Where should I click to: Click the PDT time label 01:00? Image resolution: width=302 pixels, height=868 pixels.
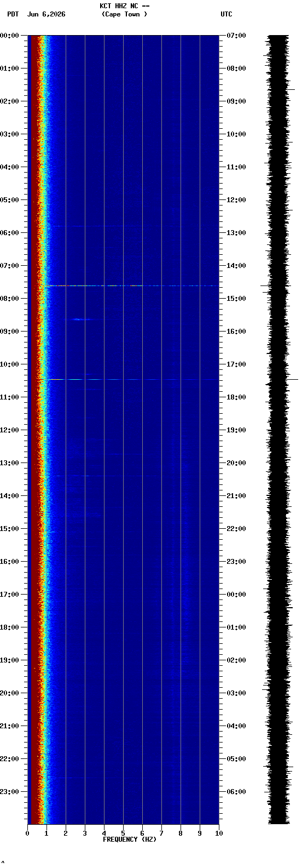[10, 68]
